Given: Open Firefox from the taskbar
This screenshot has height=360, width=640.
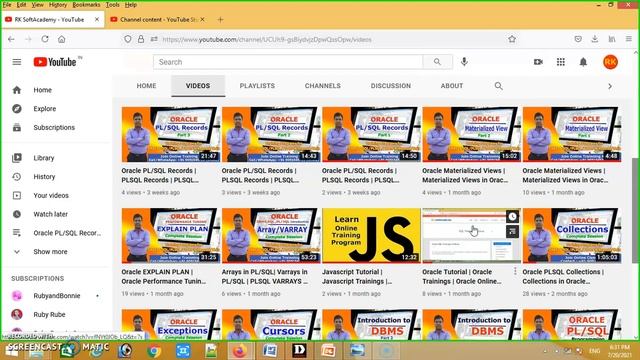Looking at the screenshot, I should point(240,351).
